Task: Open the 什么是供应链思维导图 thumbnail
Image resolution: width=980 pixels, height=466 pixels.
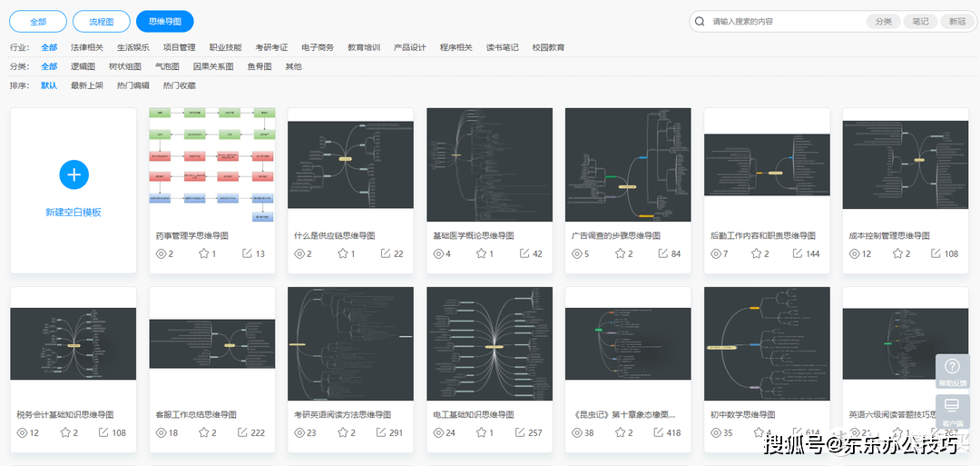Action: coord(350,164)
